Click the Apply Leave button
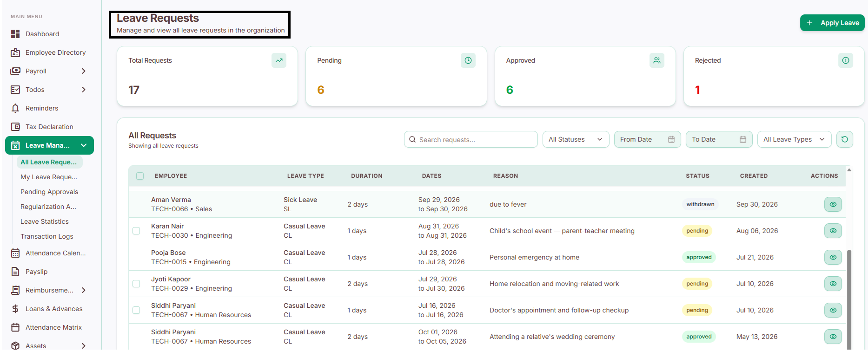Image resolution: width=868 pixels, height=351 pixels. coord(832,23)
